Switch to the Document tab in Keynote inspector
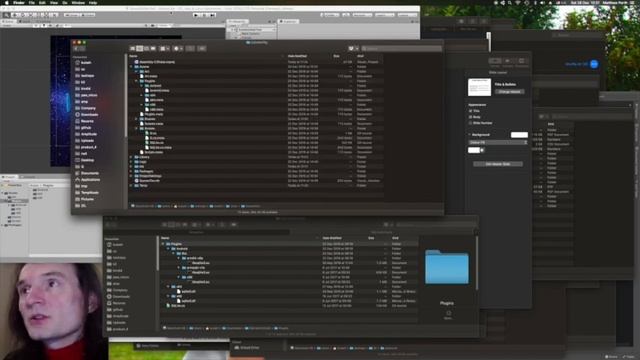The image size is (640, 360). click(x=521, y=62)
